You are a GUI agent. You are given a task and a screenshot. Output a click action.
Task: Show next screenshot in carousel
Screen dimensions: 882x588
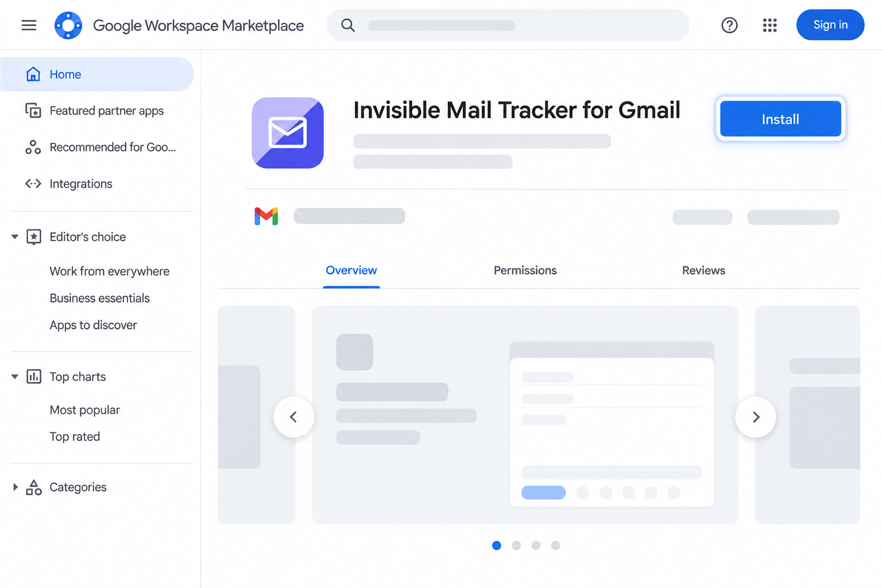coord(756,417)
